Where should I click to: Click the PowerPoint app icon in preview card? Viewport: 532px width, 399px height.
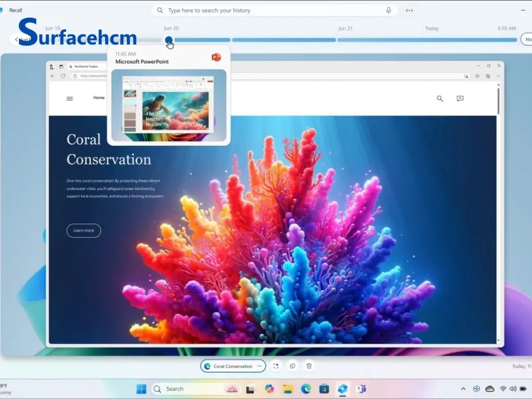pos(216,57)
